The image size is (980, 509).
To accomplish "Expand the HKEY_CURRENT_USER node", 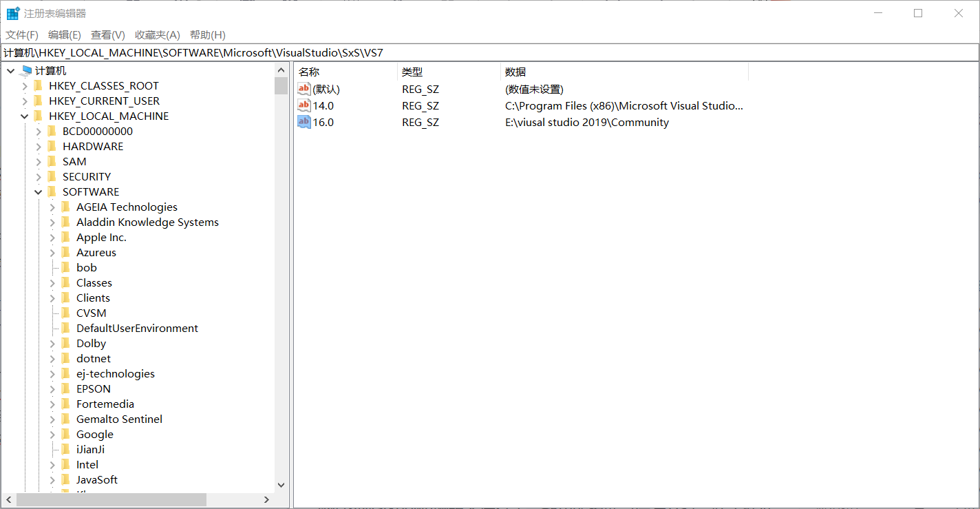I will tap(25, 101).
